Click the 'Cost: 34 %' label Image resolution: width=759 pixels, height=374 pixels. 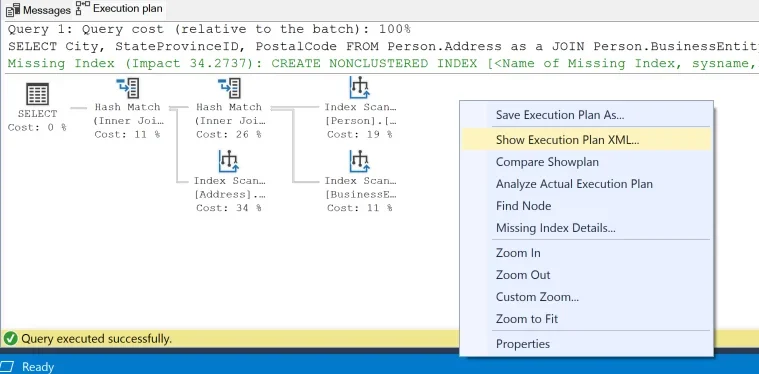[x=229, y=208]
